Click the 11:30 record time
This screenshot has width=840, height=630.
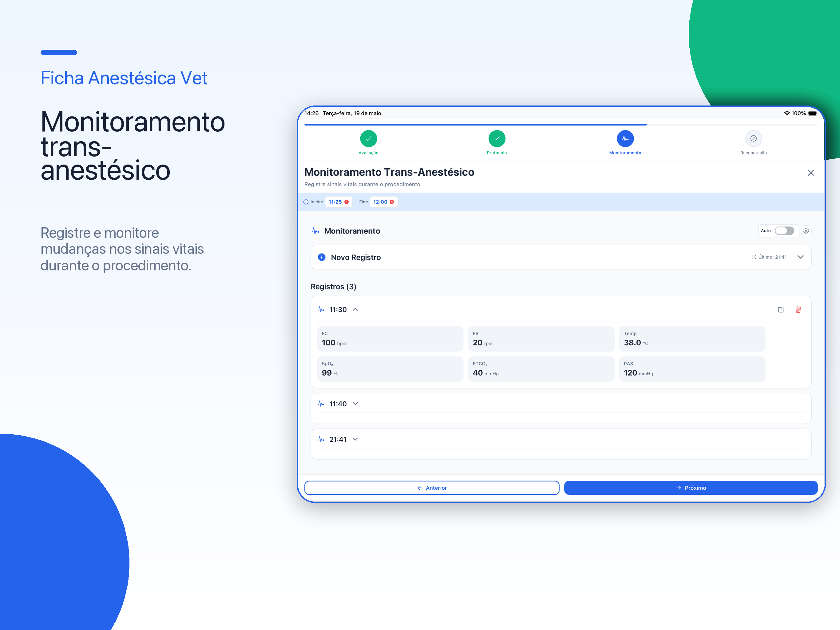pyautogui.click(x=338, y=309)
